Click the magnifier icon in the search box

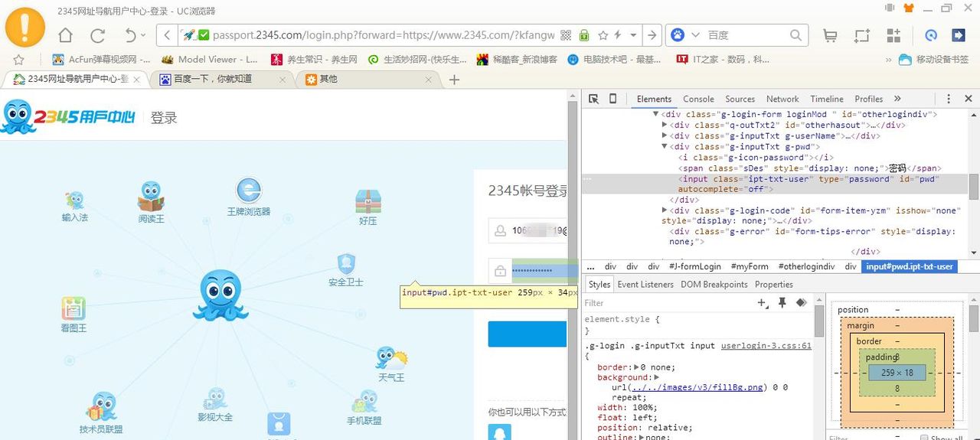point(796,35)
